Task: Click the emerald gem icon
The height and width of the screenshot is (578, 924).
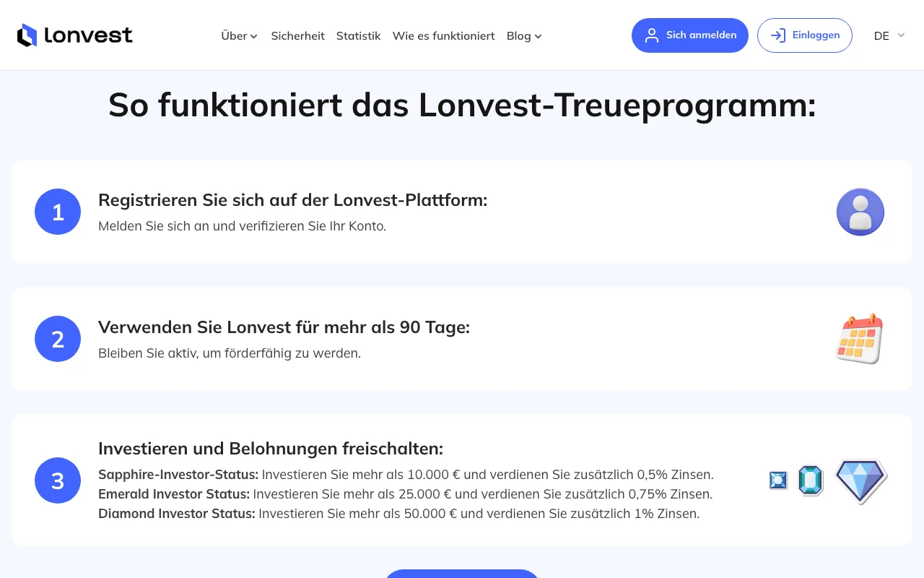Action: tap(811, 480)
